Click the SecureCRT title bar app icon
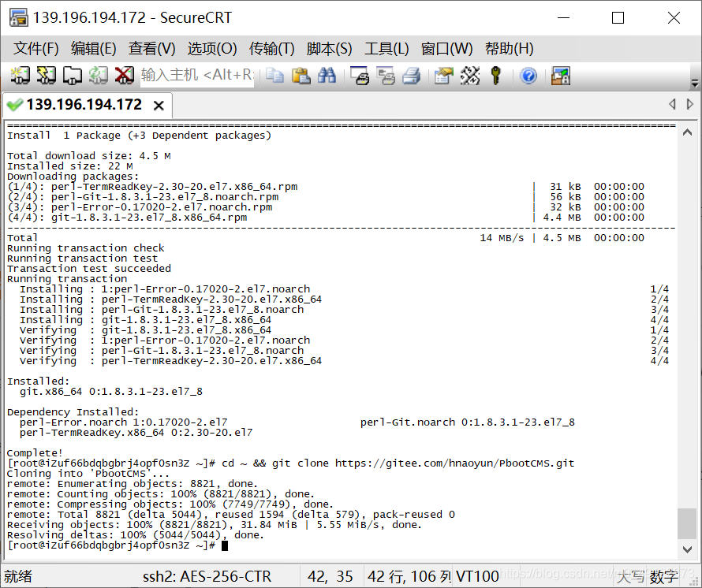Screen dimensions: 702x588 point(18,17)
